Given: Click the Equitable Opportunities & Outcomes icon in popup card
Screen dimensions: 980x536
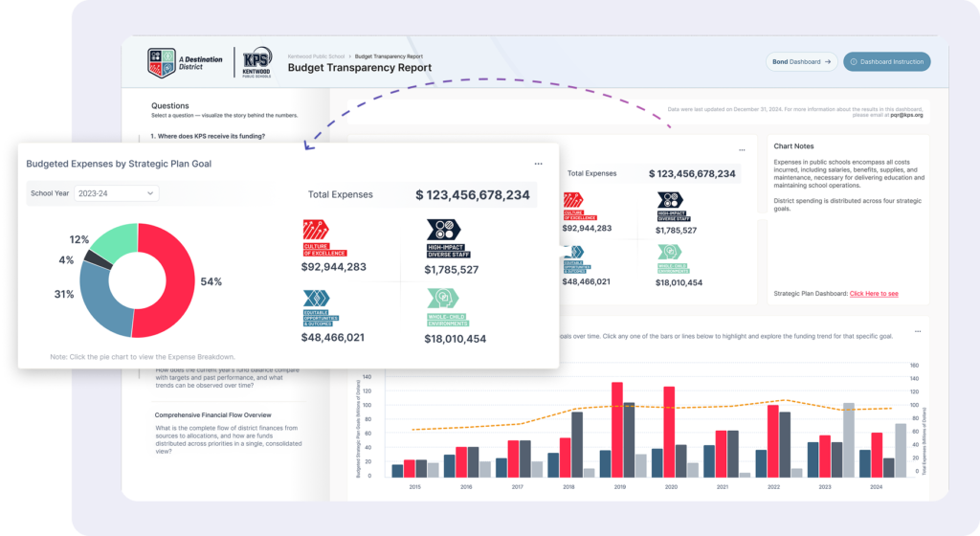Looking at the screenshot, I should [314, 299].
